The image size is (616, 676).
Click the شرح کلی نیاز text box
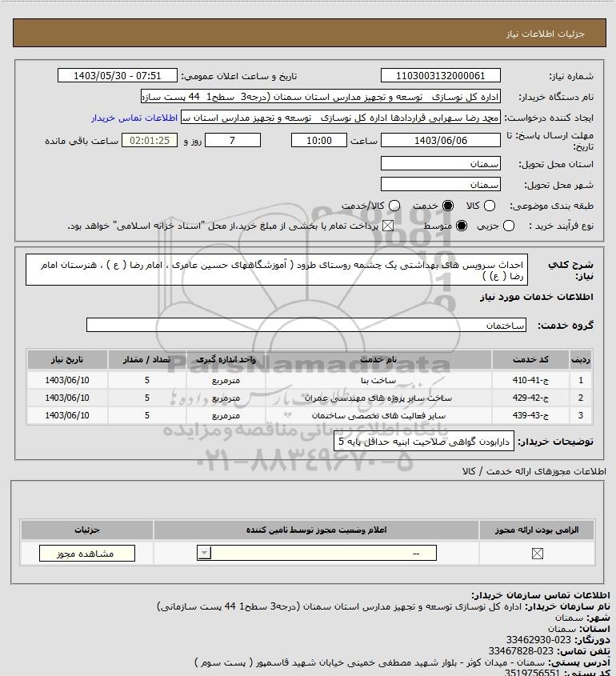click(x=277, y=270)
